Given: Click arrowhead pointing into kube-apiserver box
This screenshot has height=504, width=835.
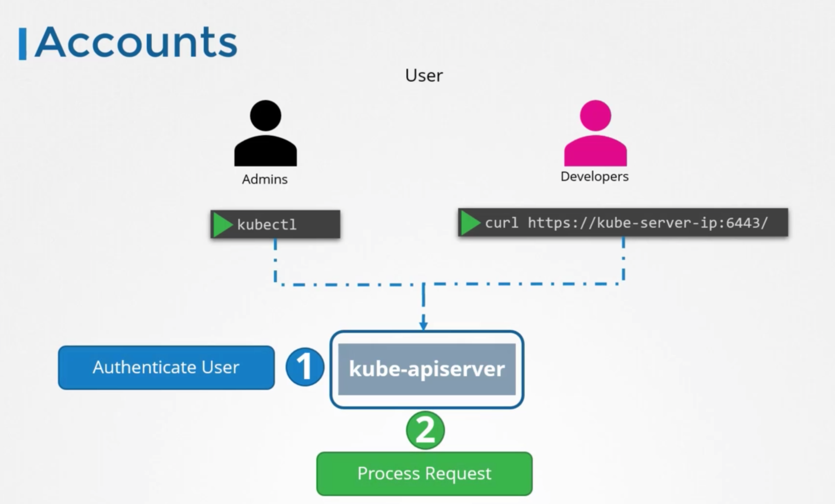Looking at the screenshot, I should (x=423, y=326).
